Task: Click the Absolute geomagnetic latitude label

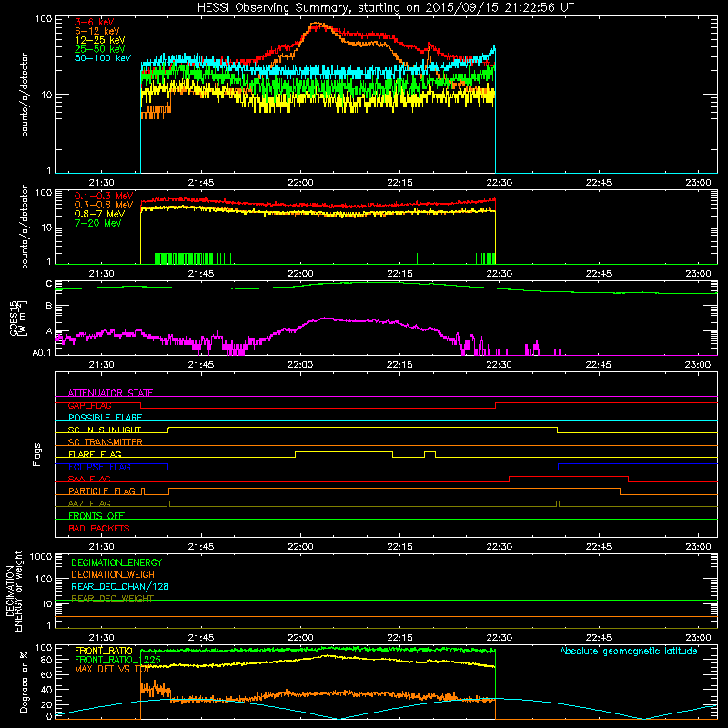Action: tap(629, 652)
